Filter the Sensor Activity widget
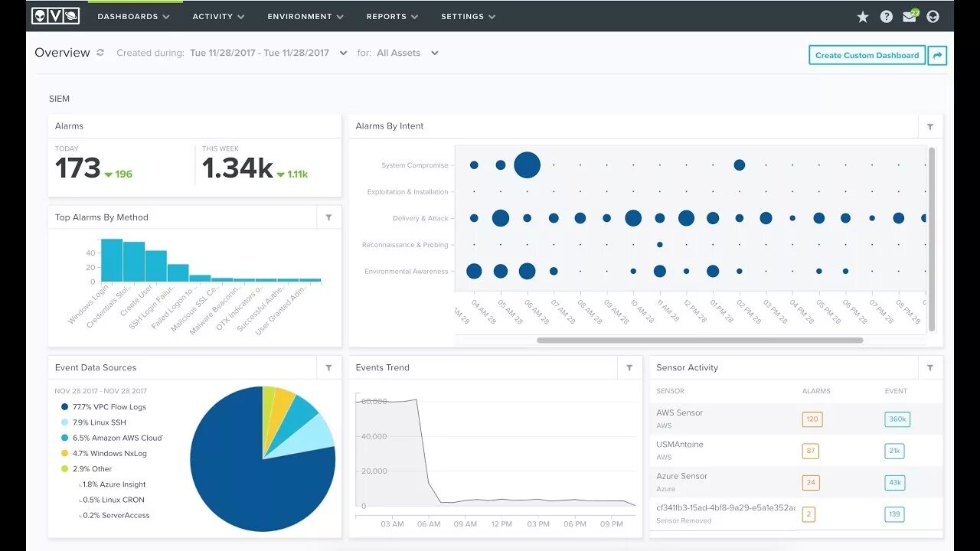The height and width of the screenshot is (551, 980). point(930,367)
